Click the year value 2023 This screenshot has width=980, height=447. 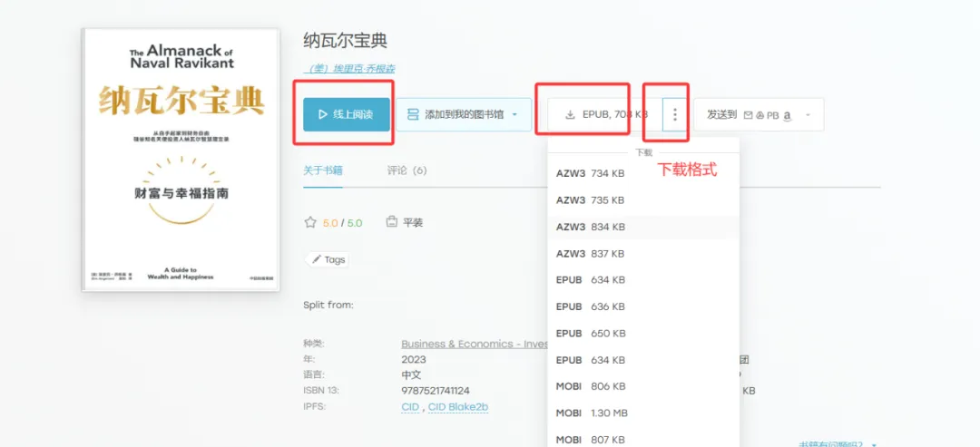pyautogui.click(x=414, y=360)
